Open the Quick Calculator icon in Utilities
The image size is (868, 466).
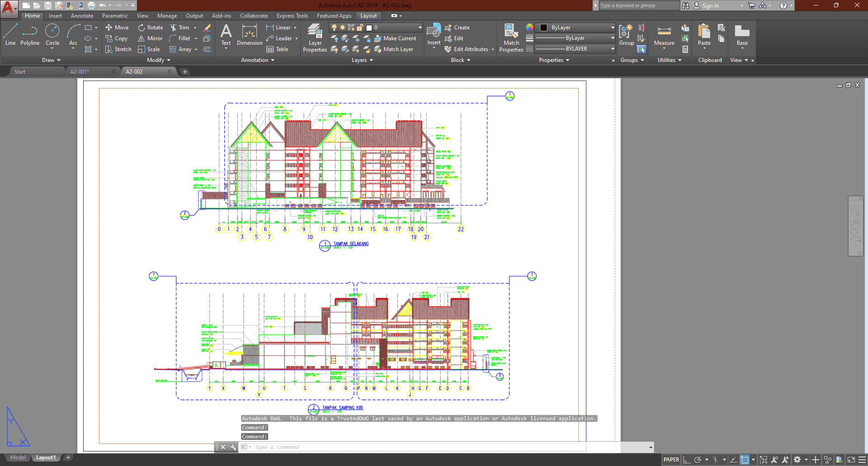click(685, 49)
